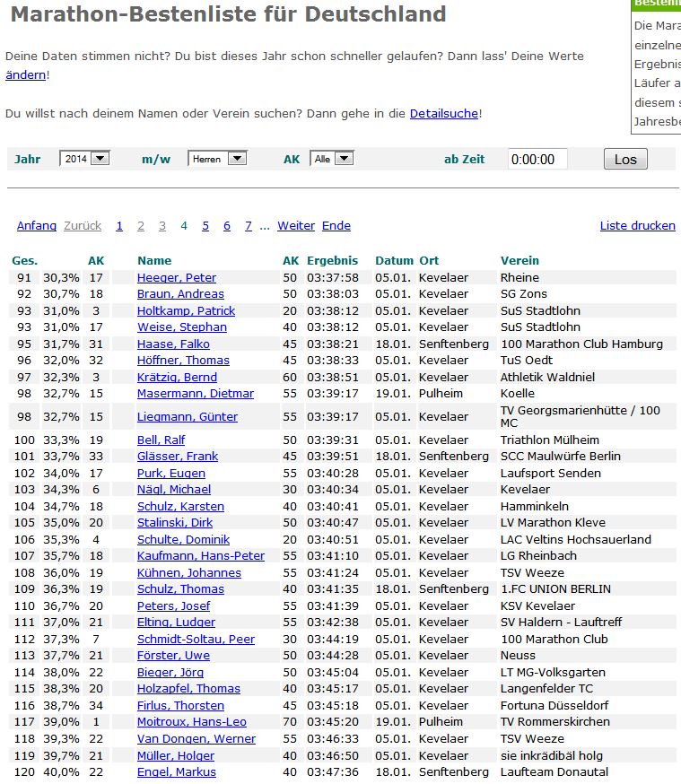Viewport: 681px width, 784px height.
Task: Go to page 5
Action: click(x=205, y=225)
